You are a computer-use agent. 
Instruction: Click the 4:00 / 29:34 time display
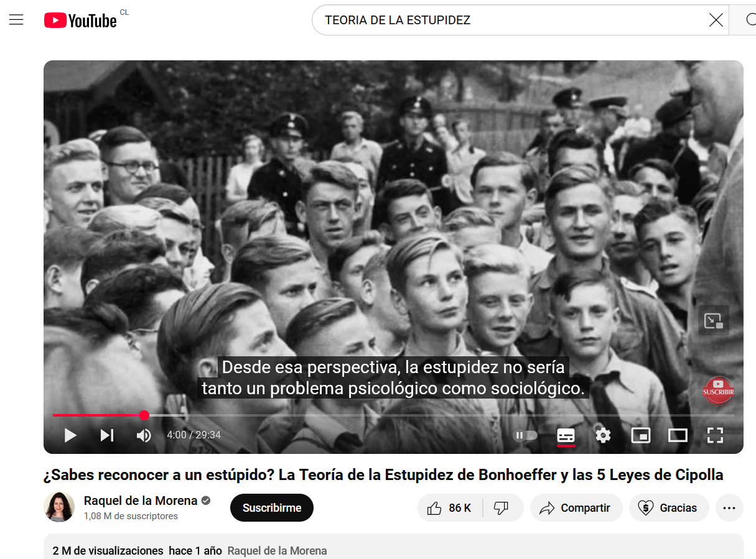(x=194, y=435)
